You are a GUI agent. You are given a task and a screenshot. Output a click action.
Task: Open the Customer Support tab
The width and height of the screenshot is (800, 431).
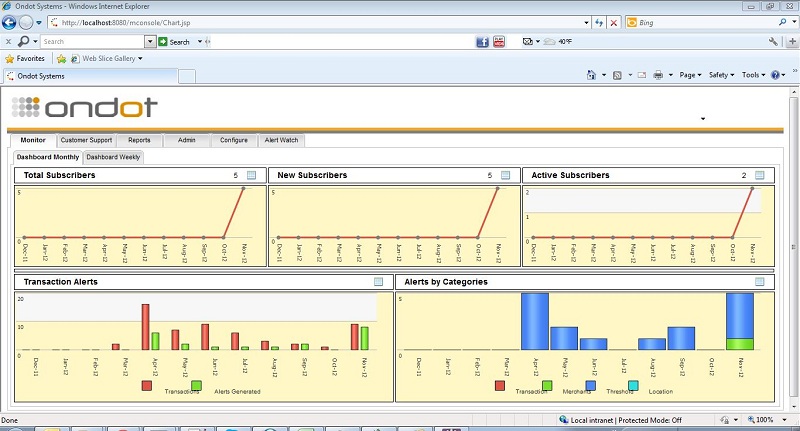85,140
